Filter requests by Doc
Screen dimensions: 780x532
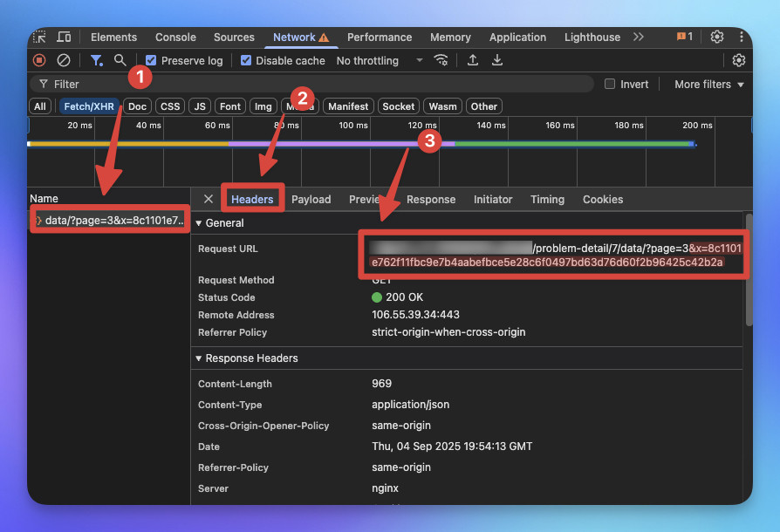pyautogui.click(x=137, y=106)
